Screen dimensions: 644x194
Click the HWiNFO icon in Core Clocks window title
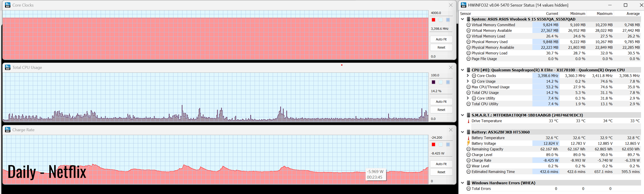coord(8,5)
